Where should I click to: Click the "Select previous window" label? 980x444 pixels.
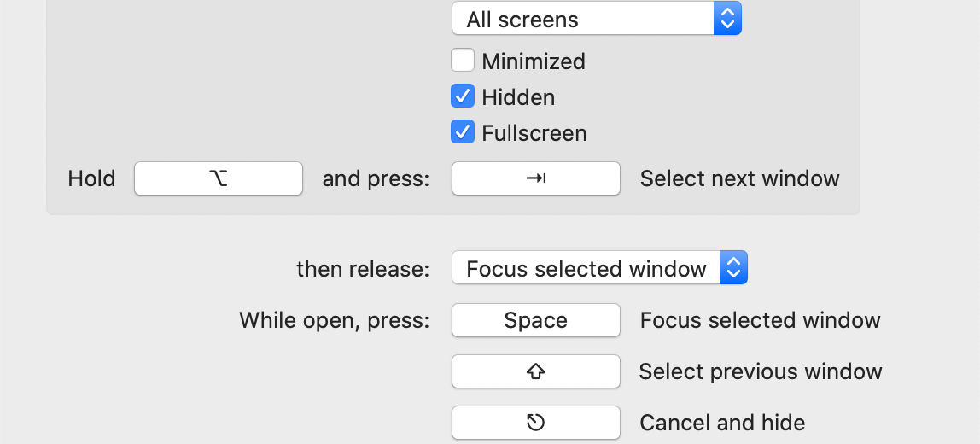760,371
